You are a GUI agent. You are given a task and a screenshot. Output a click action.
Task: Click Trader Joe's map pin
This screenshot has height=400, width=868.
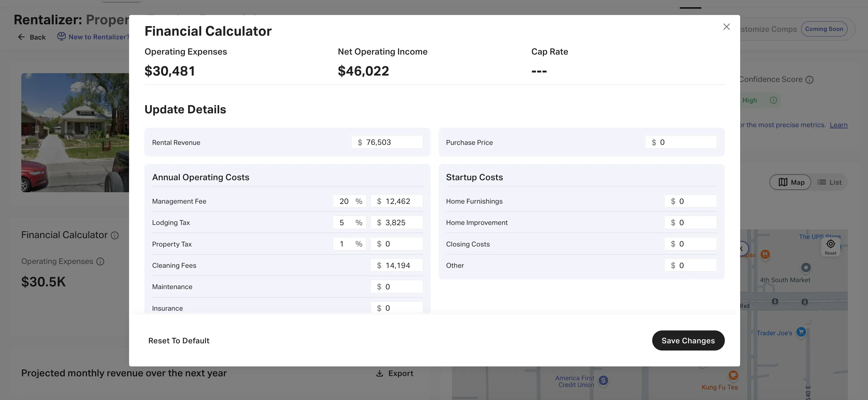[x=801, y=332]
